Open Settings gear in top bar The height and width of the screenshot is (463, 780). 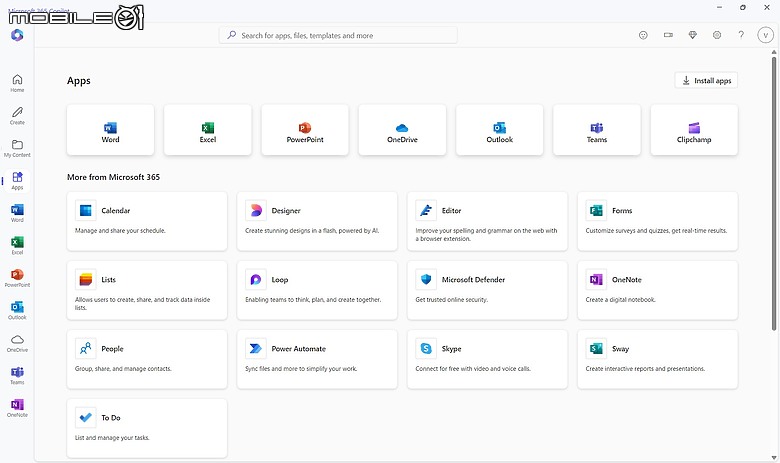(x=717, y=35)
